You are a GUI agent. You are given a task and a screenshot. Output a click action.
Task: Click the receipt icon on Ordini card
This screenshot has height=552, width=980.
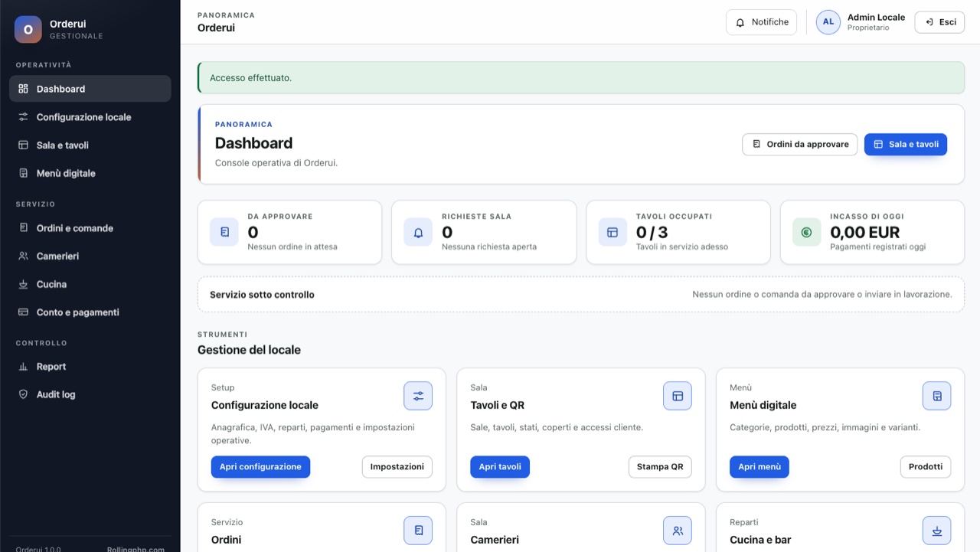click(x=418, y=531)
